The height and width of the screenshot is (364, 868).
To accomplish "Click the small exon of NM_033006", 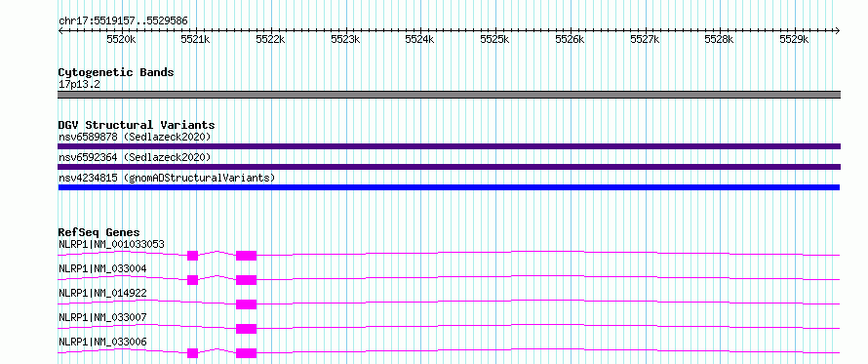I will [193, 353].
